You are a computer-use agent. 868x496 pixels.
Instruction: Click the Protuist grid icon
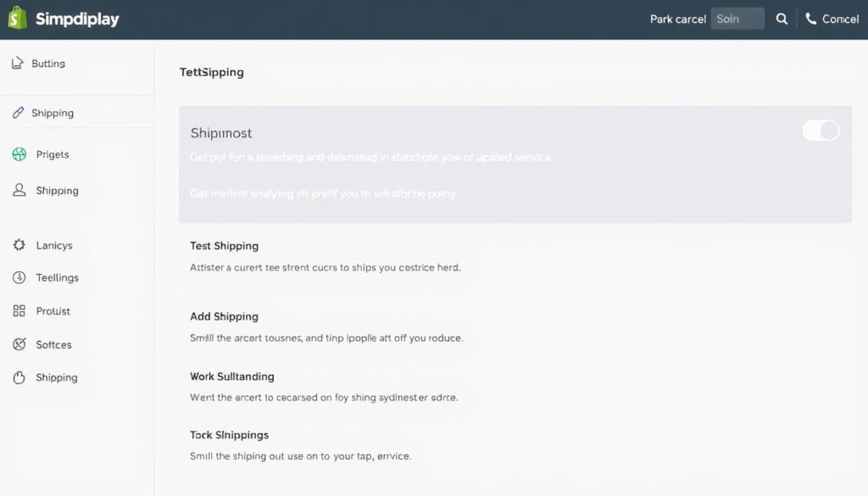[x=19, y=311]
